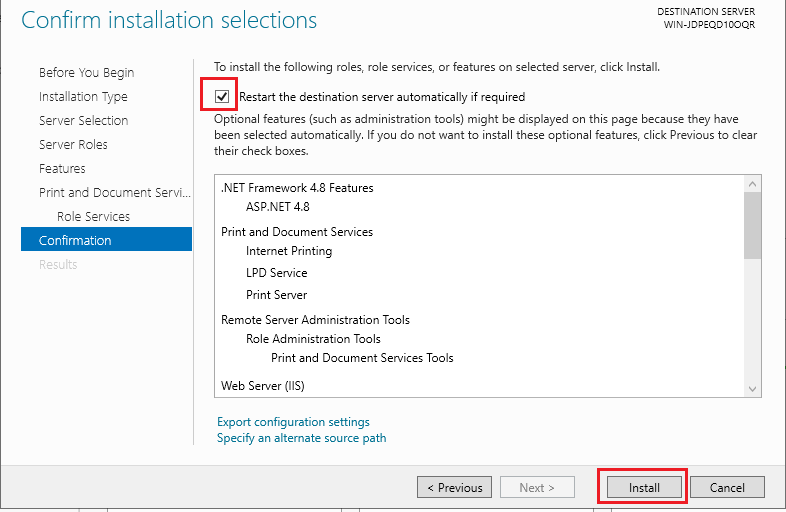Cancel the installation wizard
The width and height of the screenshot is (786, 512).
(727, 487)
